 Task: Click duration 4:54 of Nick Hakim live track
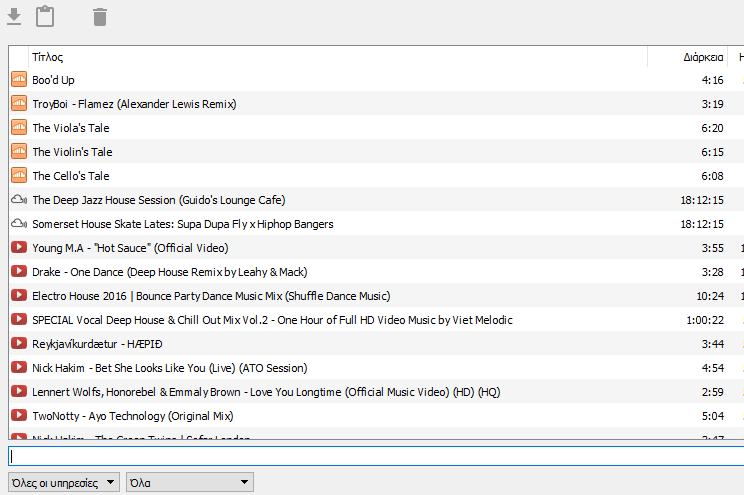[x=713, y=368]
